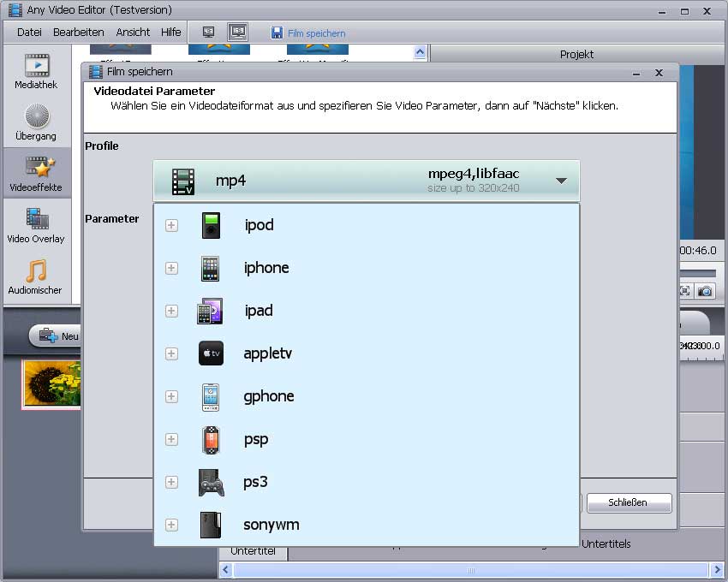Image resolution: width=728 pixels, height=582 pixels.
Task: Click the Film speichern floppy disk icon
Action: [277, 33]
